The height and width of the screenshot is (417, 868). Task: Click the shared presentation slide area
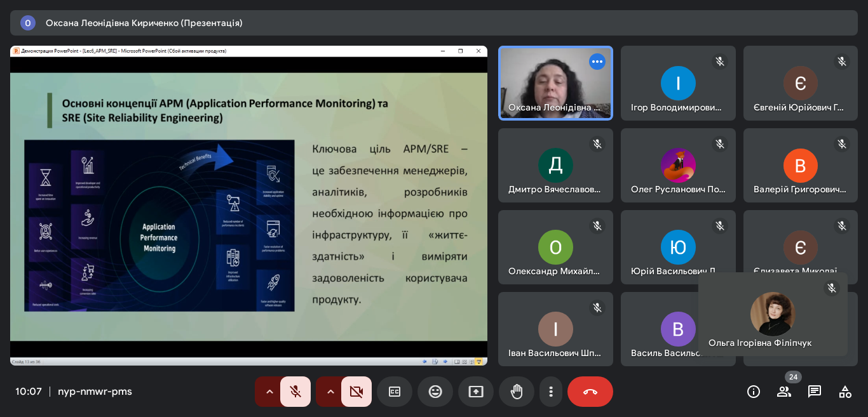[248, 206]
